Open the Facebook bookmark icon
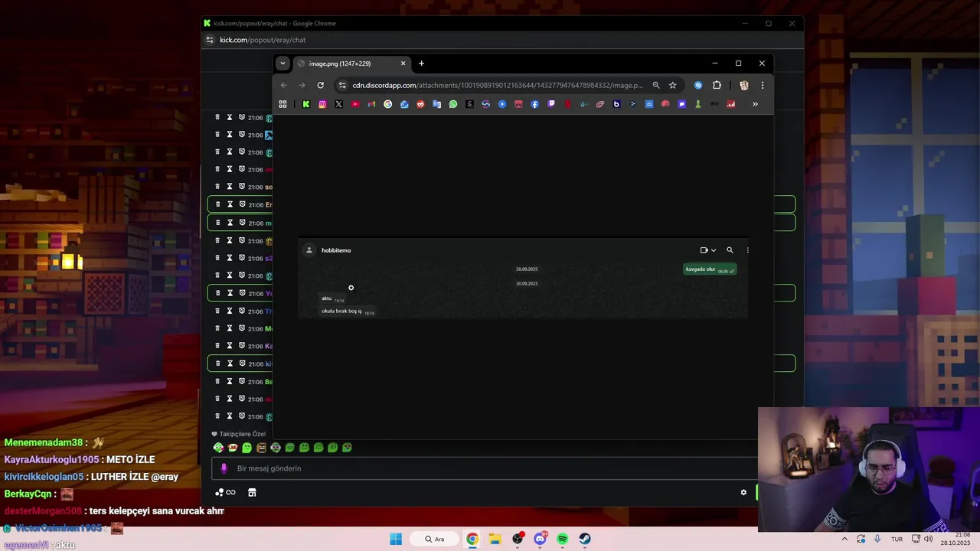980x551 pixels. (534, 104)
